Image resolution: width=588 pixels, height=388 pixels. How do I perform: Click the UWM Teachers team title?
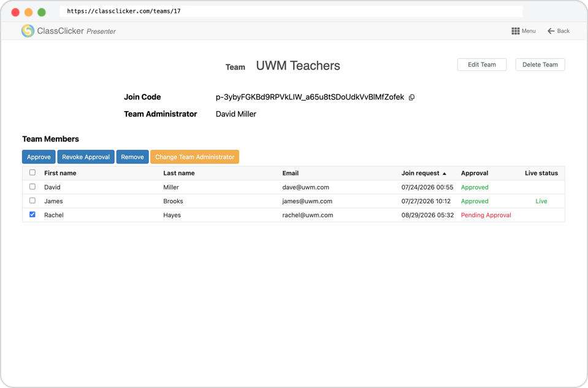click(298, 65)
